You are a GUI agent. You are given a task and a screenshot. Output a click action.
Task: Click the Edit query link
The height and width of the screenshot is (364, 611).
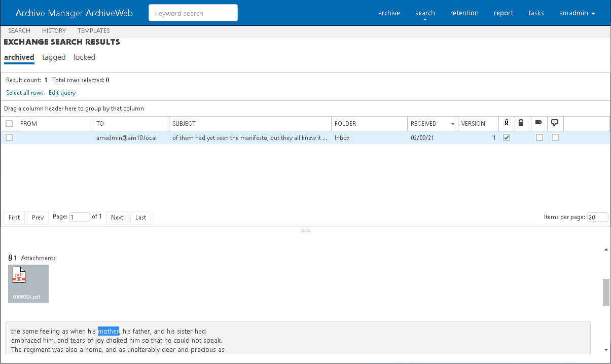pos(62,93)
